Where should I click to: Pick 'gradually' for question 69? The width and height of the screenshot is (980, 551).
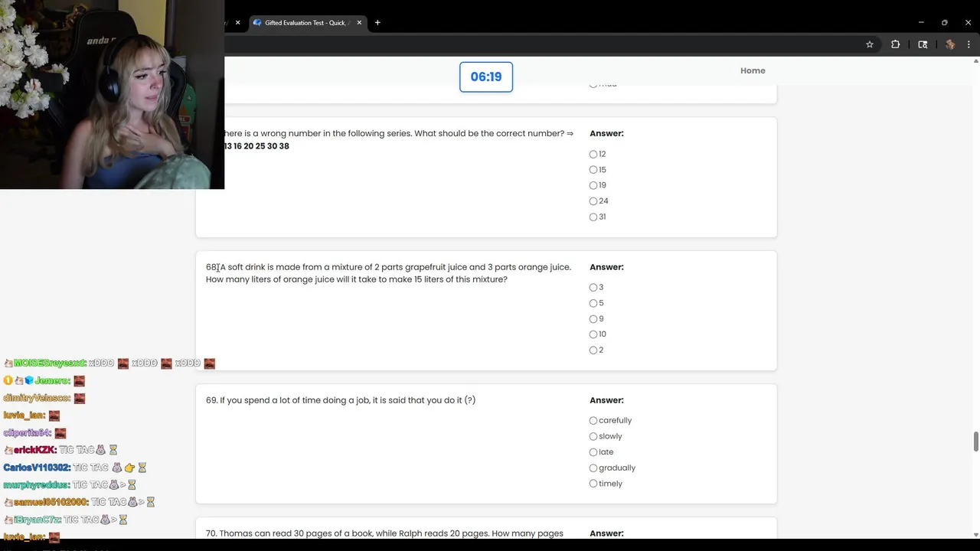tap(593, 468)
